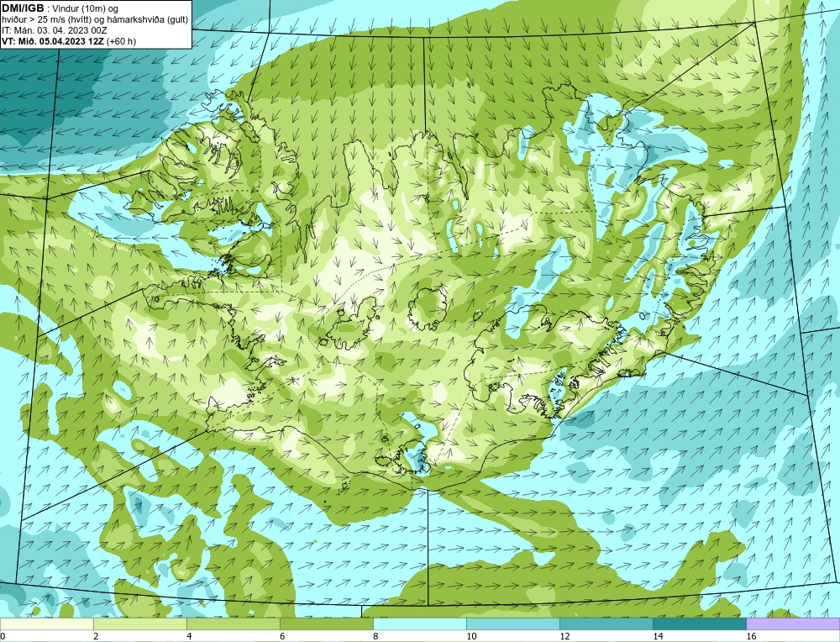840x642 pixels.
Task: Click the 12–14 m/s teal legend swatch
Action: point(606,624)
